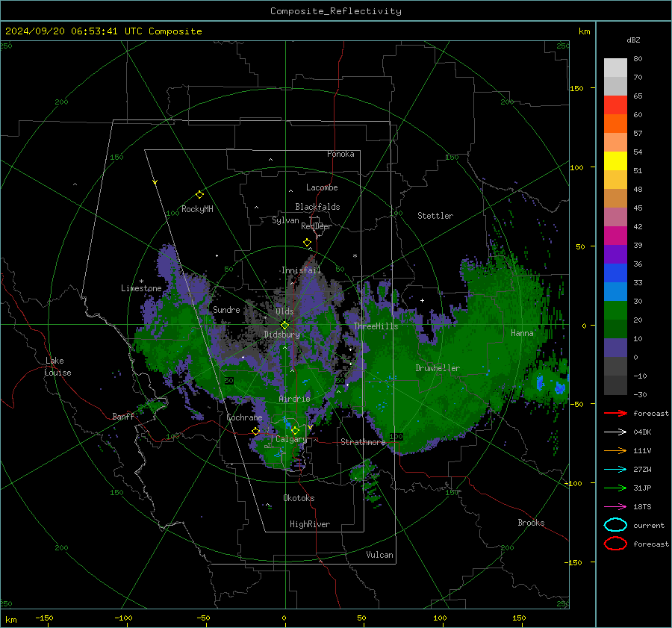The width and height of the screenshot is (672, 628).
Task: Click the ThreeHills city label
Action: pyautogui.click(x=376, y=326)
